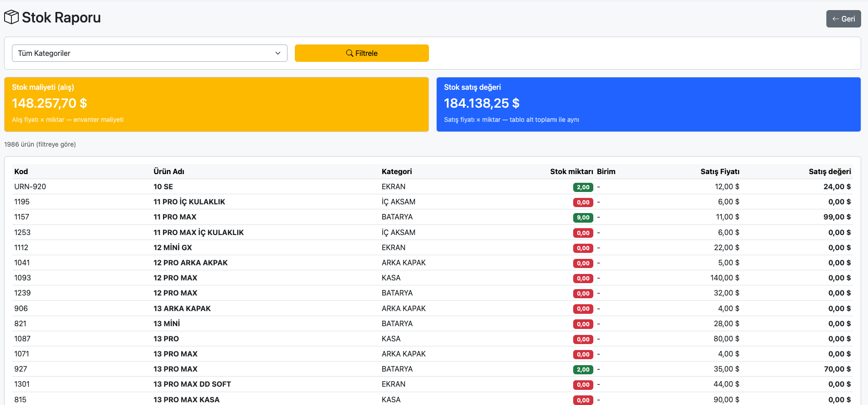Click the Kategori column header
The height and width of the screenshot is (405, 868).
point(397,171)
